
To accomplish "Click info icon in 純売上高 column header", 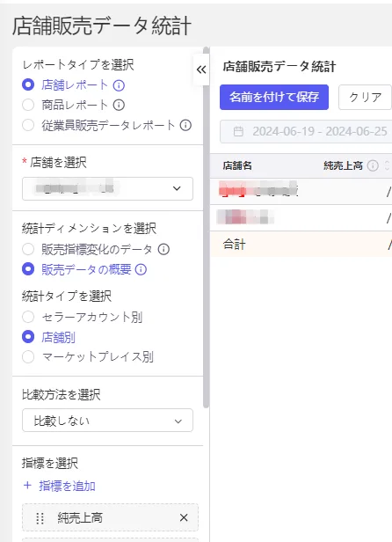I will [x=373, y=166].
